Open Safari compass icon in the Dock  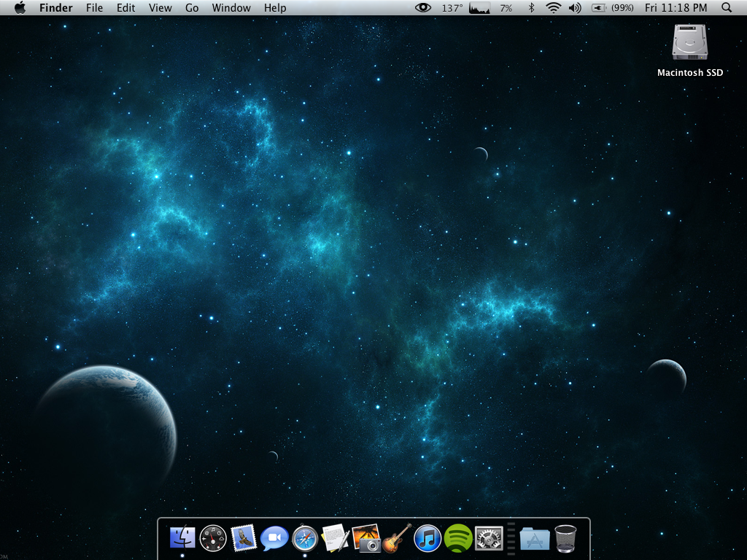coord(305,538)
